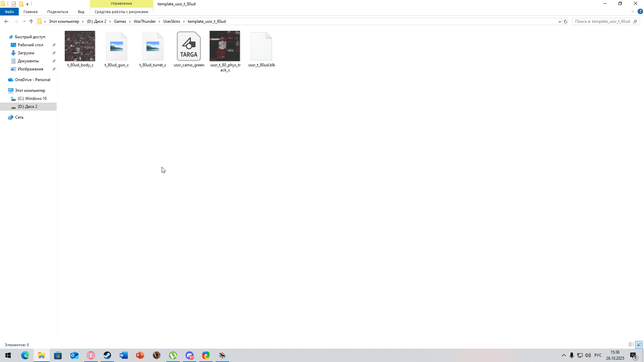Viewport: 644px width, 362px height.
Task: Open Steam from the taskbar
Action: click(107, 355)
